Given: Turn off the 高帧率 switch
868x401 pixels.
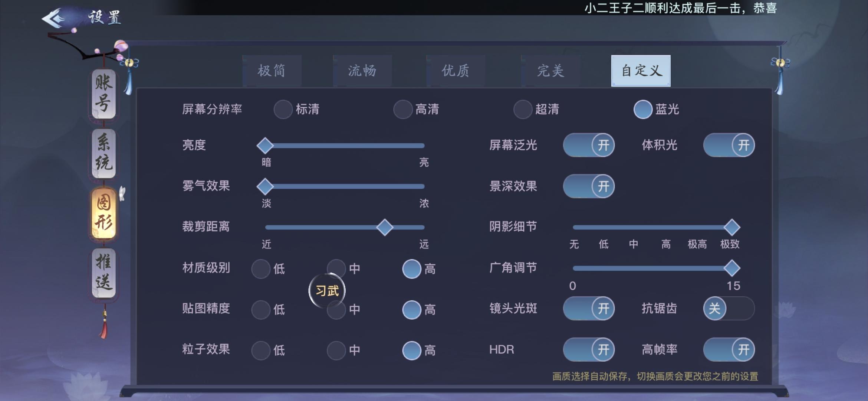Looking at the screenshot, I should pyautogui.click(x=729, y=349).
